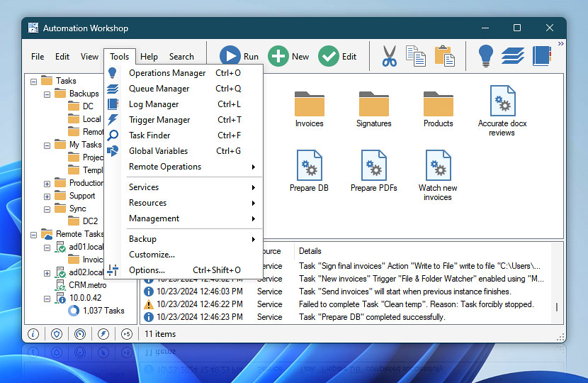The height and width of the screenshot is (383, 588).
Task: Select the DC folder under Backups
Action: click(x=81, y=106)
